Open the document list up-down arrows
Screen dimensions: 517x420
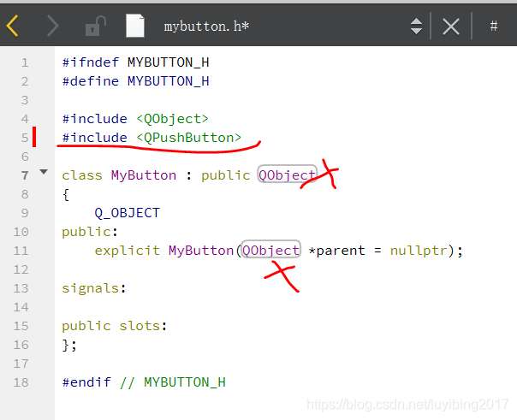point(417,27)
